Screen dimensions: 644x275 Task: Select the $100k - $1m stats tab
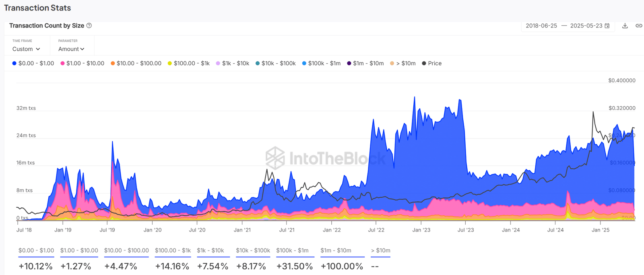point(292,250)
